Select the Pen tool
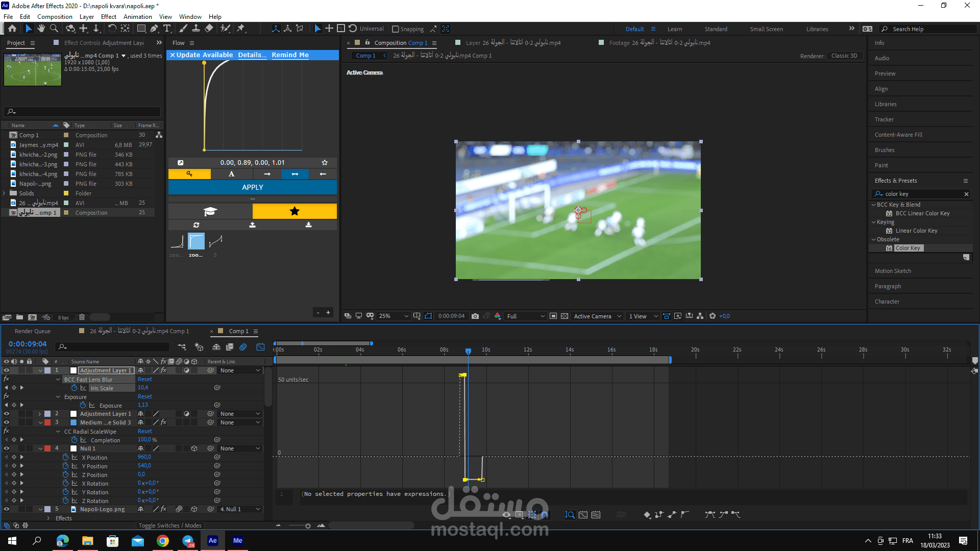The width and height of the screenshot is (980, 551). pos(154,29)
